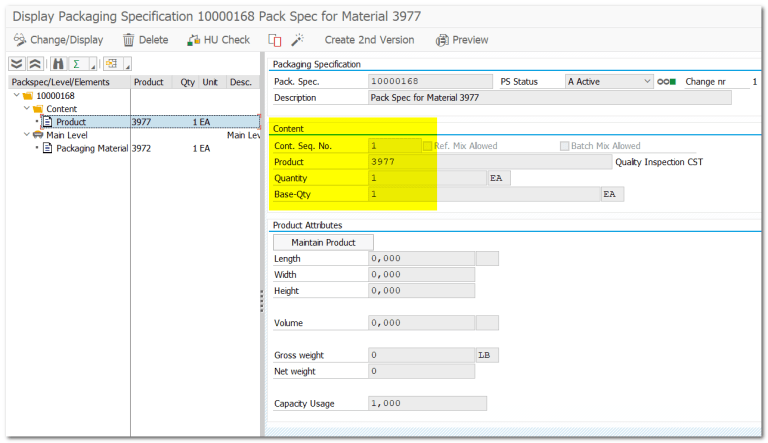The image size is (768, 443).
Task: Click the collapse all nodes icon
Action: [36, 64]
